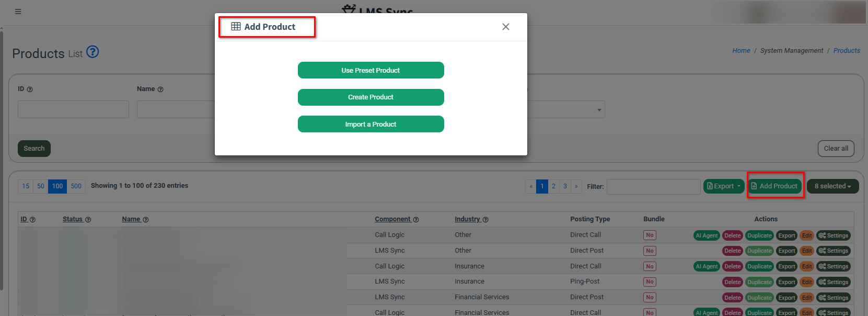Click into the Filter text field
868x316 pixels.
click(653, 187)
